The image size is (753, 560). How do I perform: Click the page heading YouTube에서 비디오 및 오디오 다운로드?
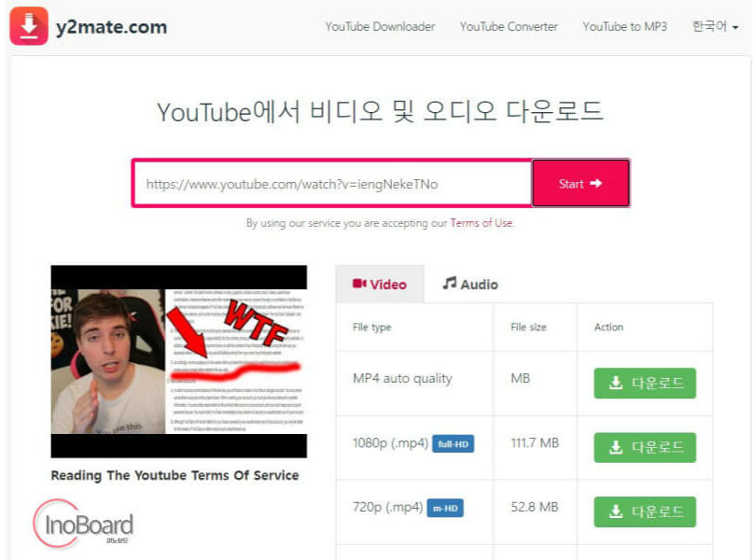pyautogui.click(x=380, y=111)
